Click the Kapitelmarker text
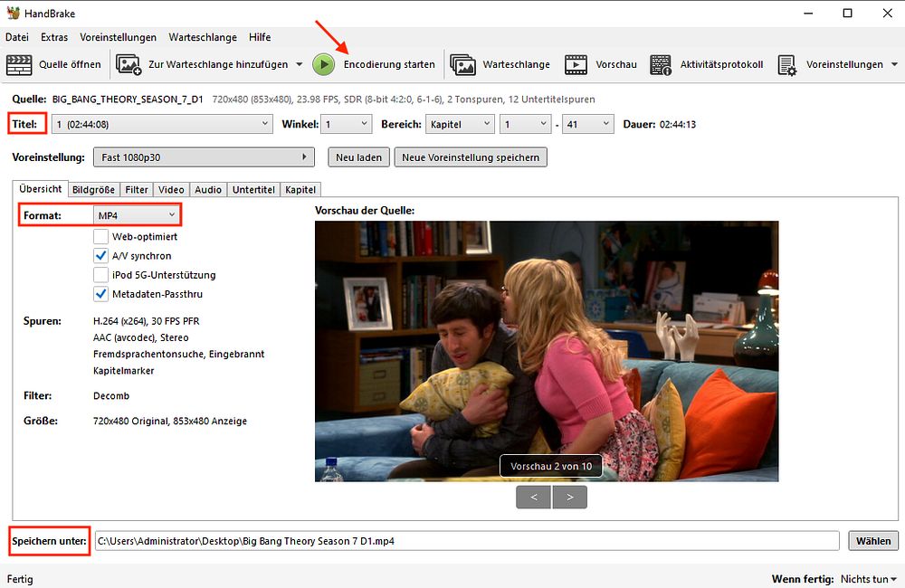Image resolution: width=905 pixels, height=588 pixels. click(123, 371)
